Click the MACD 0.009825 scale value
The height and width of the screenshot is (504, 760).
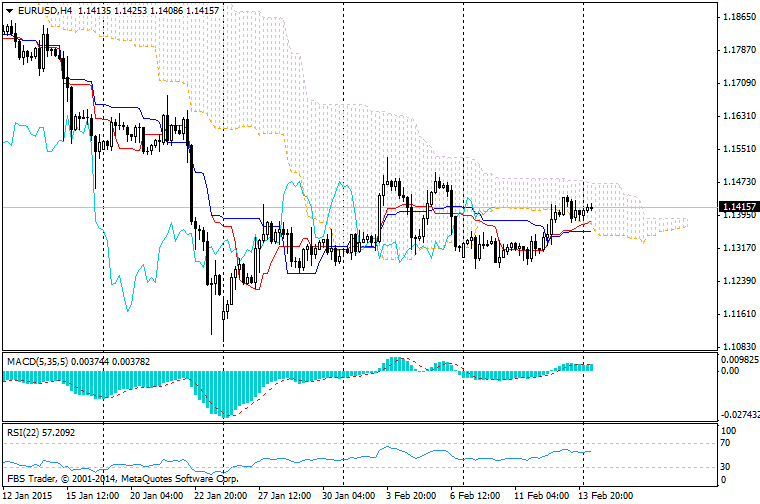point(739,359)
